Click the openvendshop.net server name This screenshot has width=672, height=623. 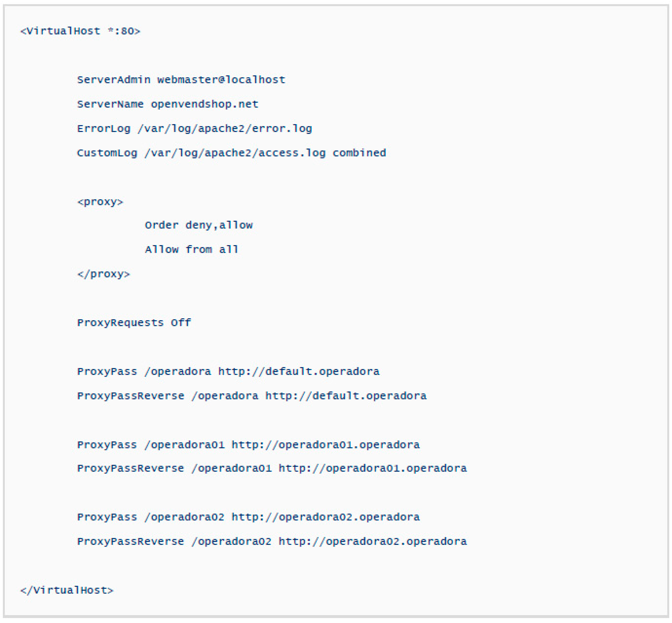(x=204, y=104)
